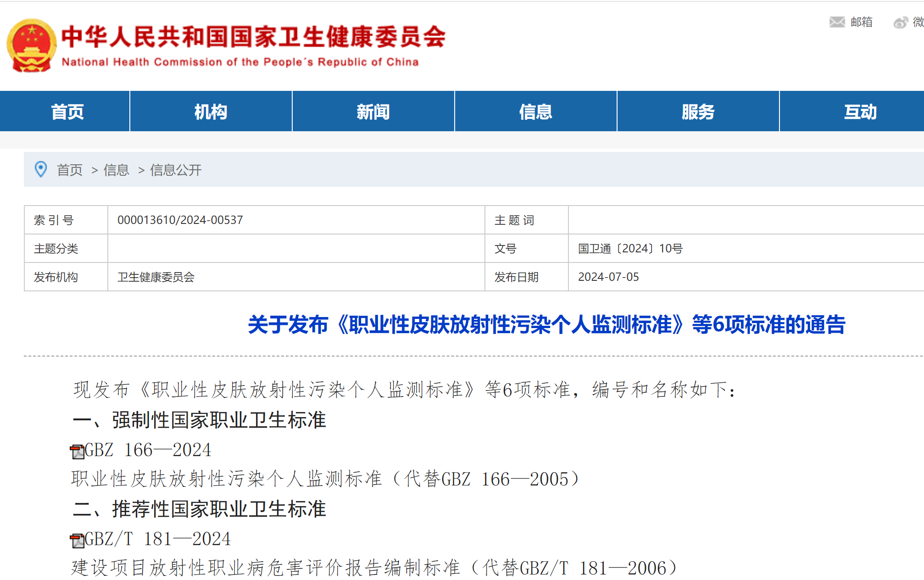Click the mail envelope icon
The width and height of the screenshot is (924, 580).
click(x=837, y=22)
